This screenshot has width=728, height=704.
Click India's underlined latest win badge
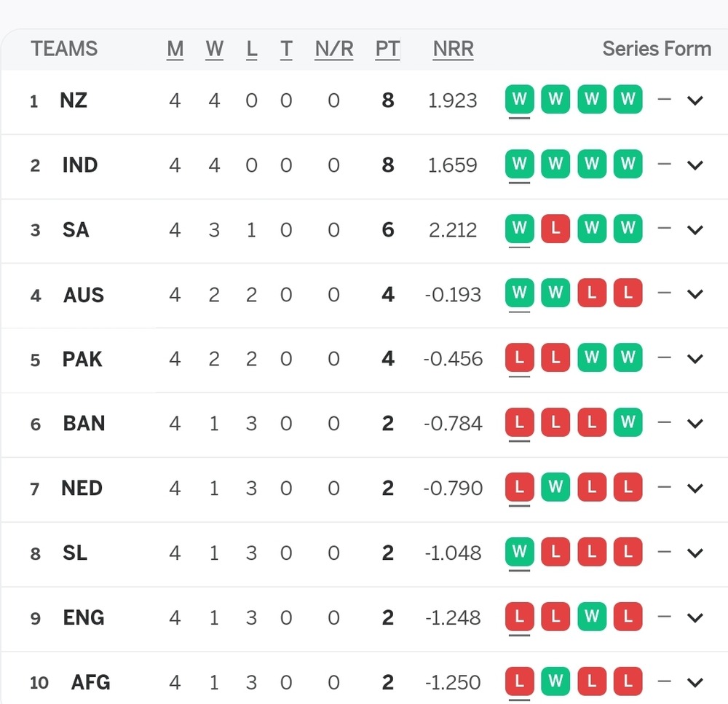coord(519,165)
